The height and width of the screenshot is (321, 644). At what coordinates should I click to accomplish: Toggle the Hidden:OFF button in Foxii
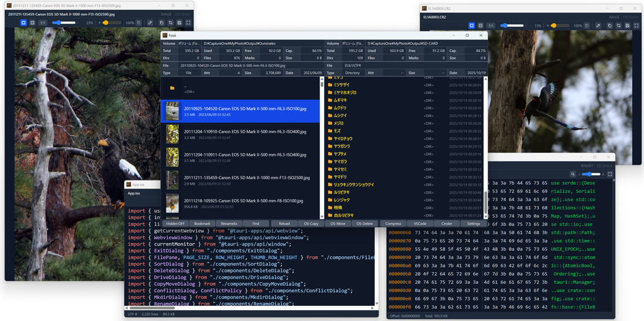pos(175,223)
